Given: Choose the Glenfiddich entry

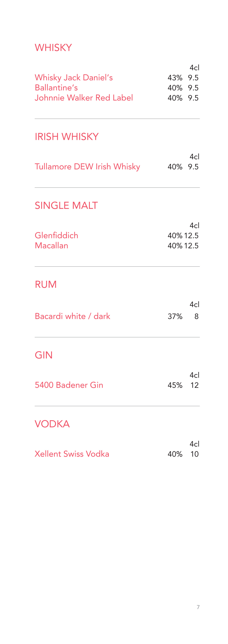Looking at the screenshot, I should [x=56, y=236].
